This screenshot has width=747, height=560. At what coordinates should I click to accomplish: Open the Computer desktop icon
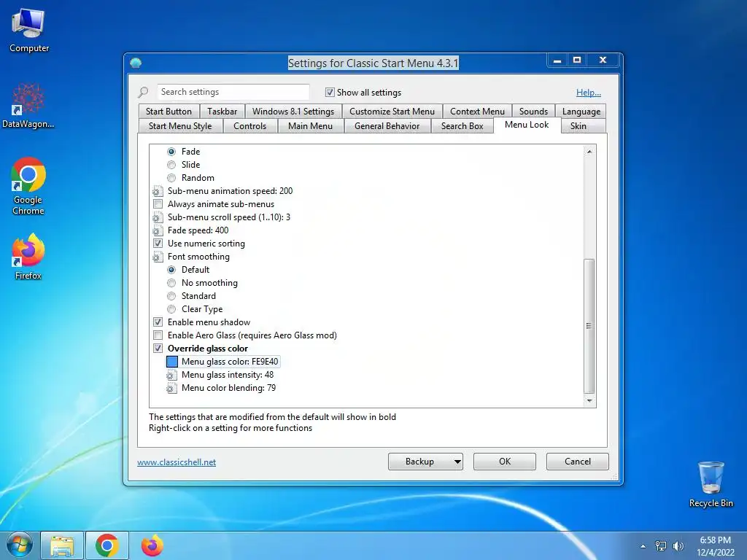coord(28,30)
